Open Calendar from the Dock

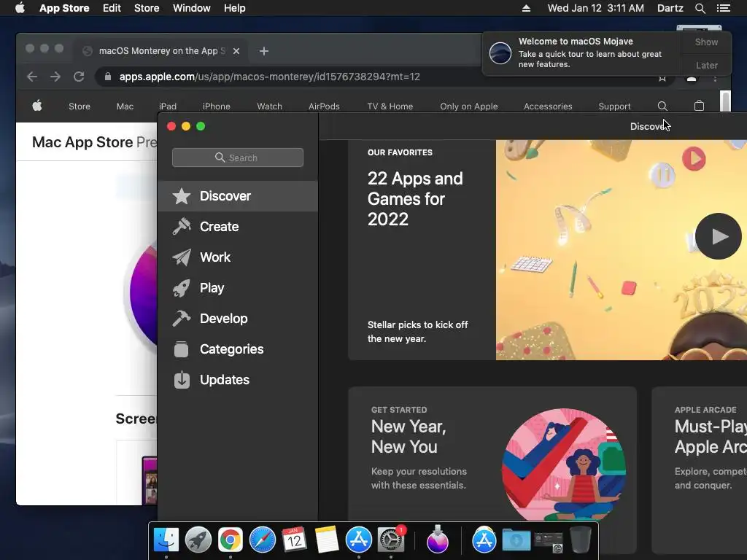295,540
